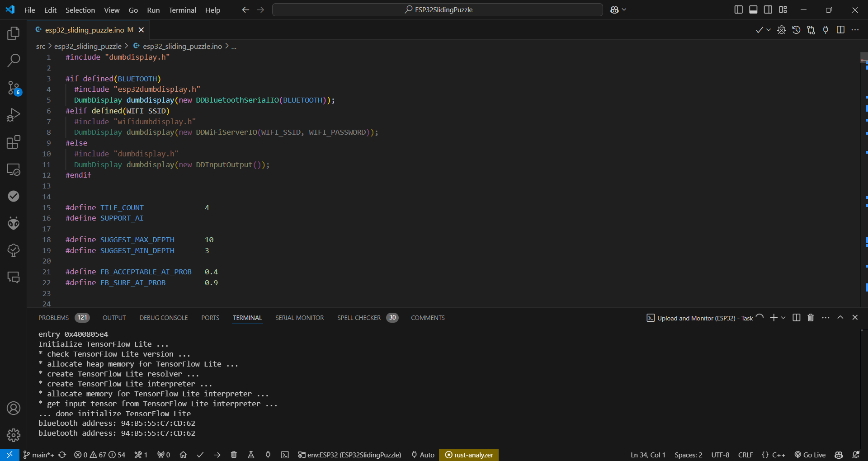868x461 pixels.
Task: Close the bottom panel
Action: click(855, 318)
